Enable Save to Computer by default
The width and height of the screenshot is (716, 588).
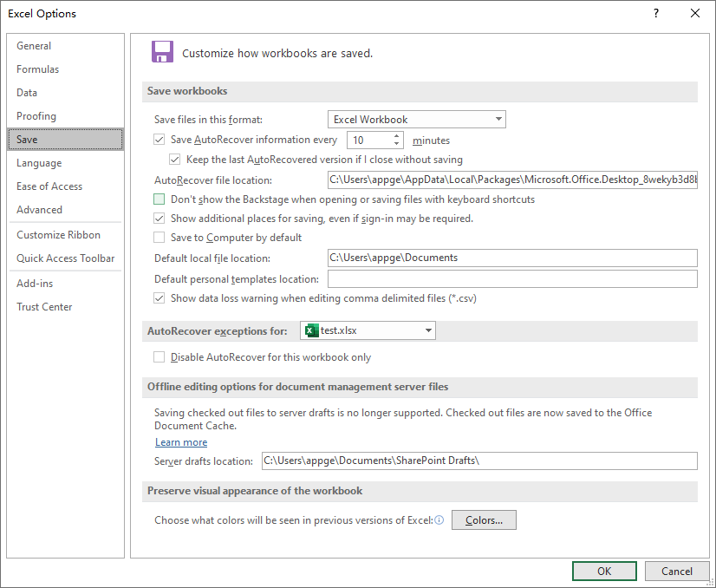pyautogui.click(x=159, y=238)
